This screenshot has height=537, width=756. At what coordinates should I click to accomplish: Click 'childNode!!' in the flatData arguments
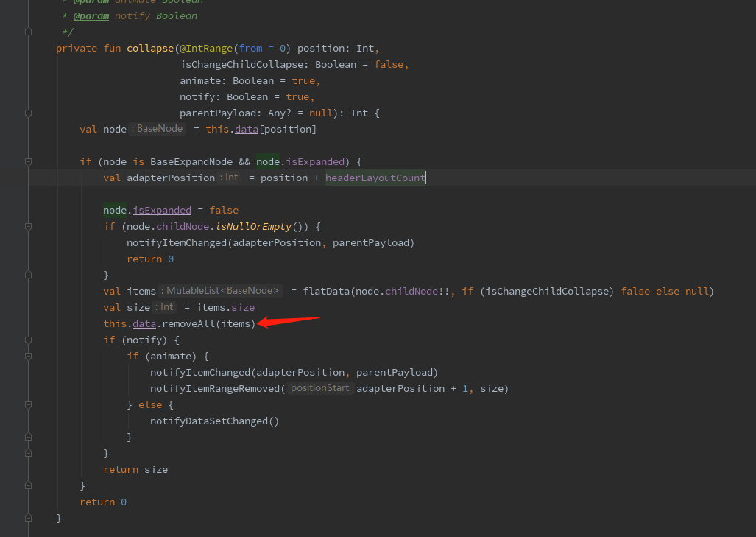pyautogui.click(x=417, y=292)
